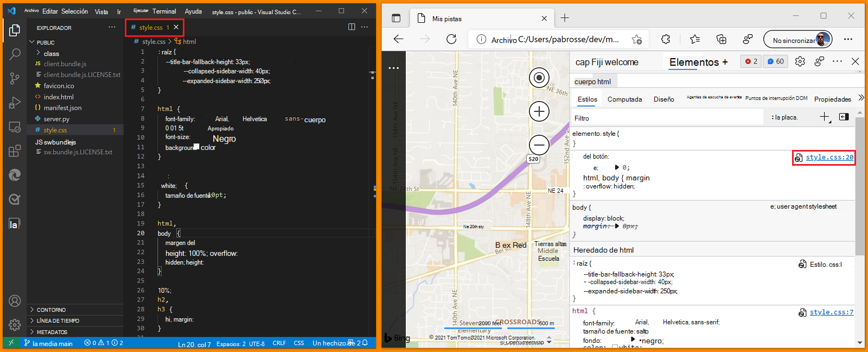Click the branch name in VS Code status bar
Viewport: 868px width, 352px height.
[x=48, y=343]
